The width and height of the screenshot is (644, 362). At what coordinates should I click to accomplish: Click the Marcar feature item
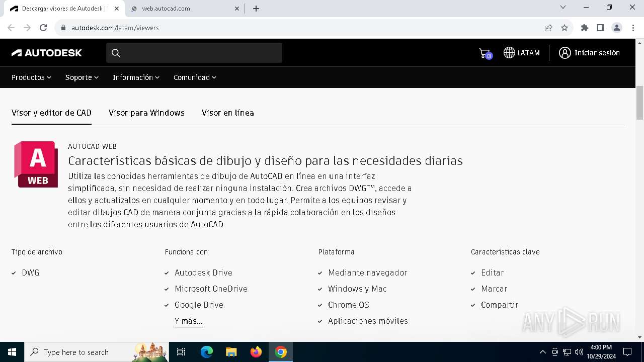[x=494, y=289]
